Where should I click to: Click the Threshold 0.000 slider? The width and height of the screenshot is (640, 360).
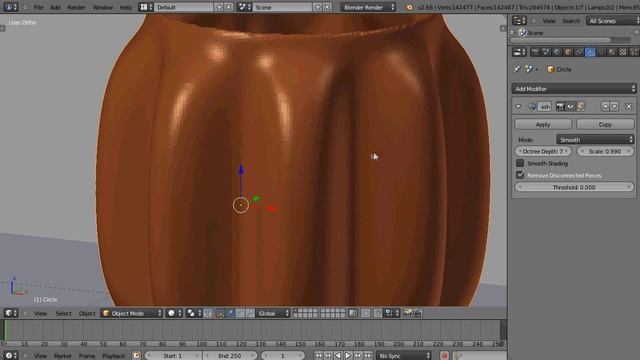pos(574,187)
